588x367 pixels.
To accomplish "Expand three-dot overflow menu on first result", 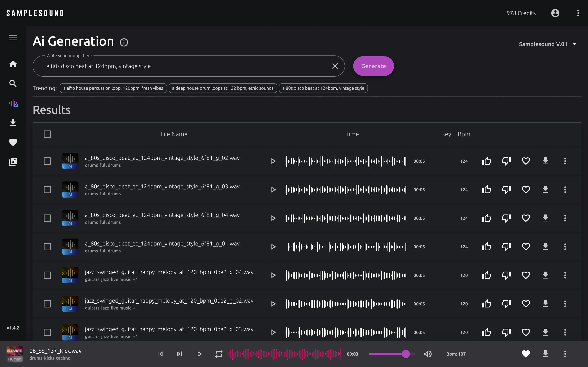I will (x=565, y=161).
